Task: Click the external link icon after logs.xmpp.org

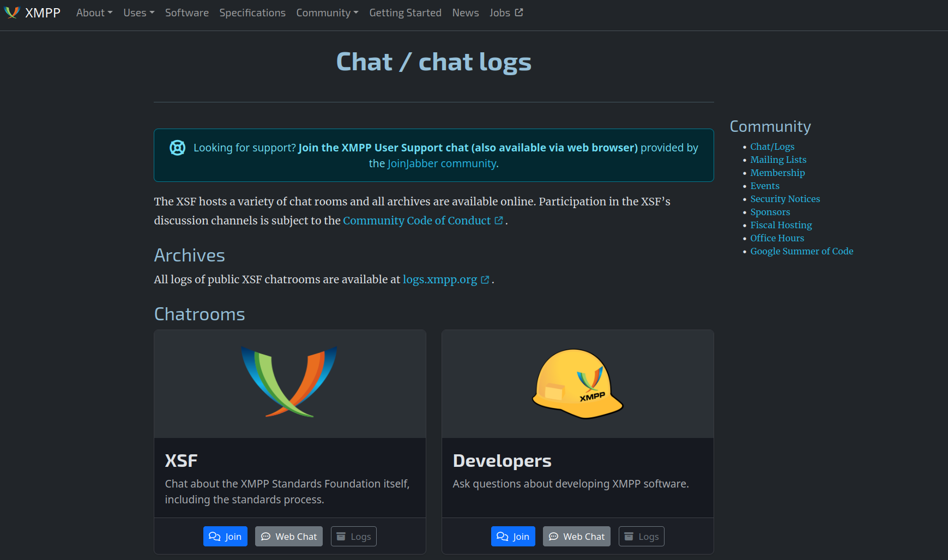Action: click(485, 279)
